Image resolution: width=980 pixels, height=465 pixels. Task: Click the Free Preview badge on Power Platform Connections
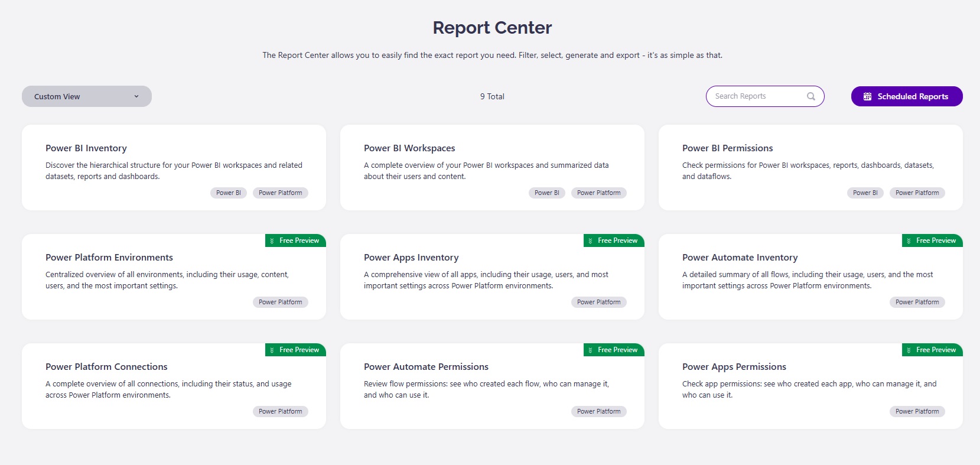point(295,350)
